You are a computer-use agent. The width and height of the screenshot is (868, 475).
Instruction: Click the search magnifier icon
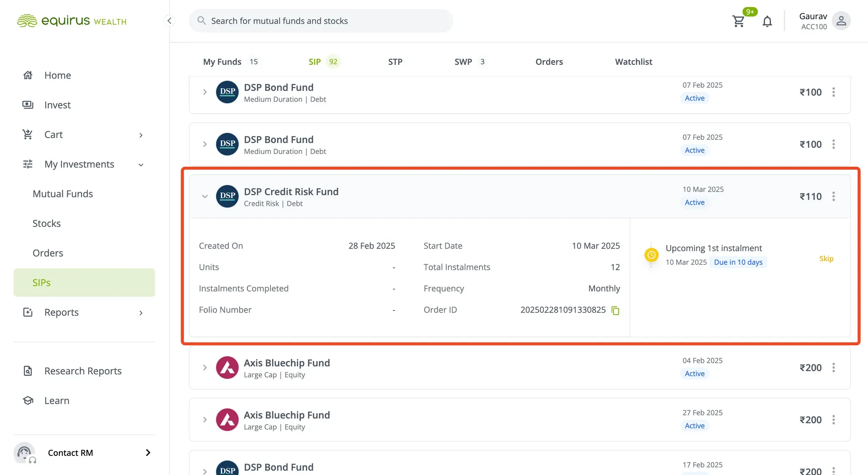pos(202,21)
